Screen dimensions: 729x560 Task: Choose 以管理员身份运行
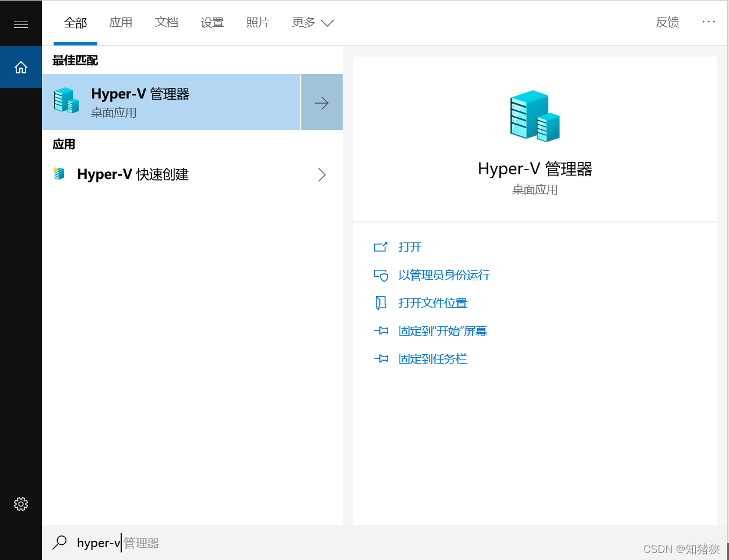click(x=444, y=275)
